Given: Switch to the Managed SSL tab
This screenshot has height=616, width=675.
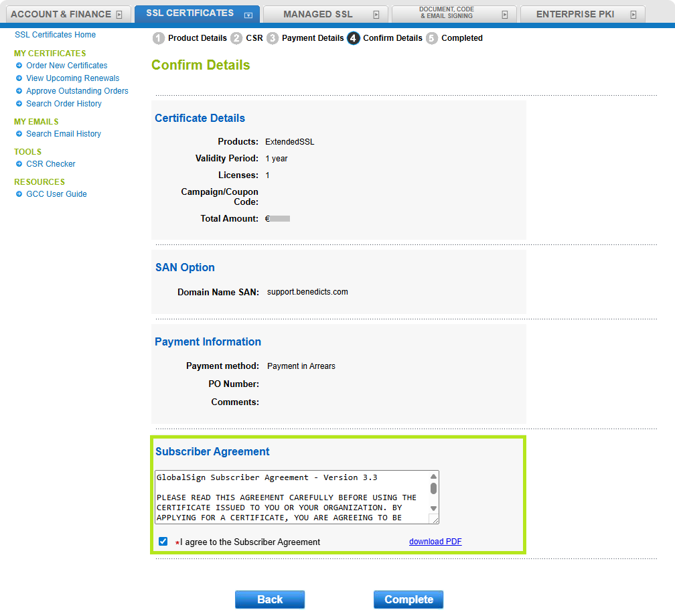Looking at the screenshot, I should click(x=317, y=14).
